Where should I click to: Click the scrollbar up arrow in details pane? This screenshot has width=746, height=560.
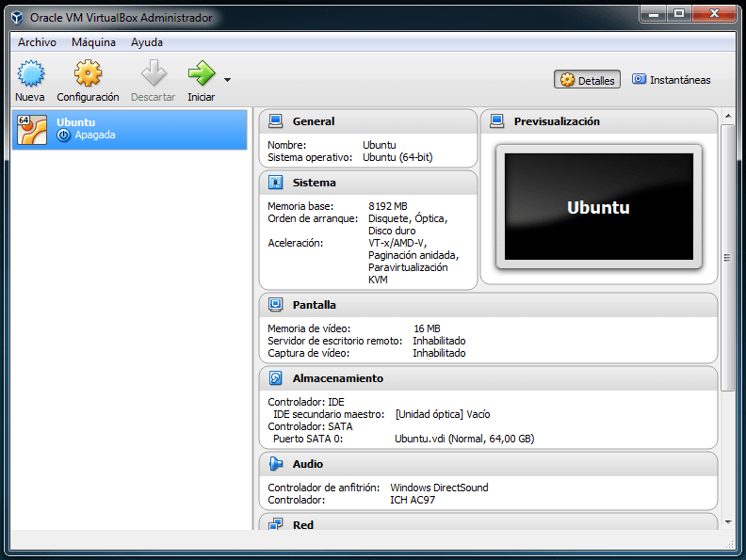[x=728, y=116]
